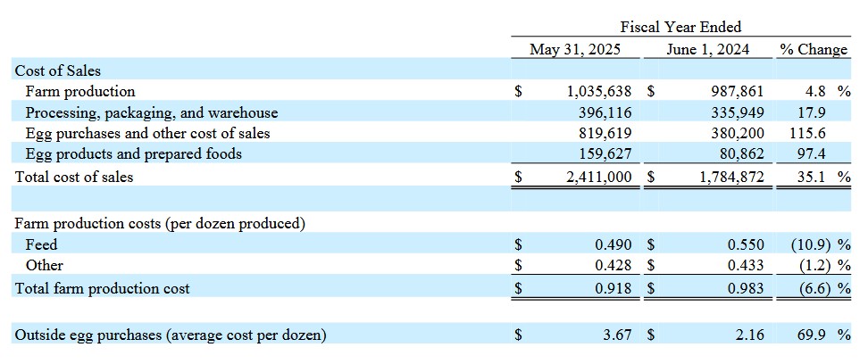Click 'Processing, packaging, and warehouse' row label
The height and width of the screenshot is (364, 868).
click(151, 112)
